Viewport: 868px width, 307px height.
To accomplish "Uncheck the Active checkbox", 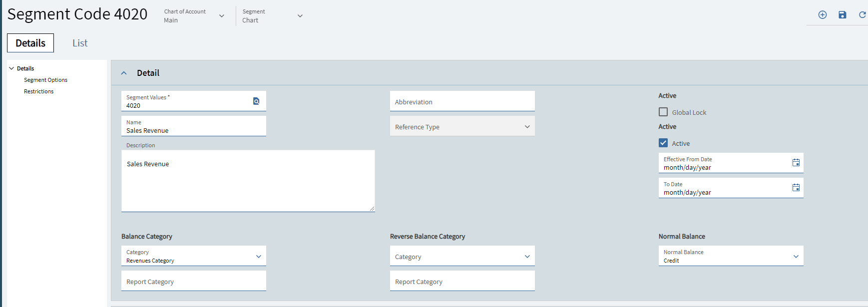I will point(663,143).
